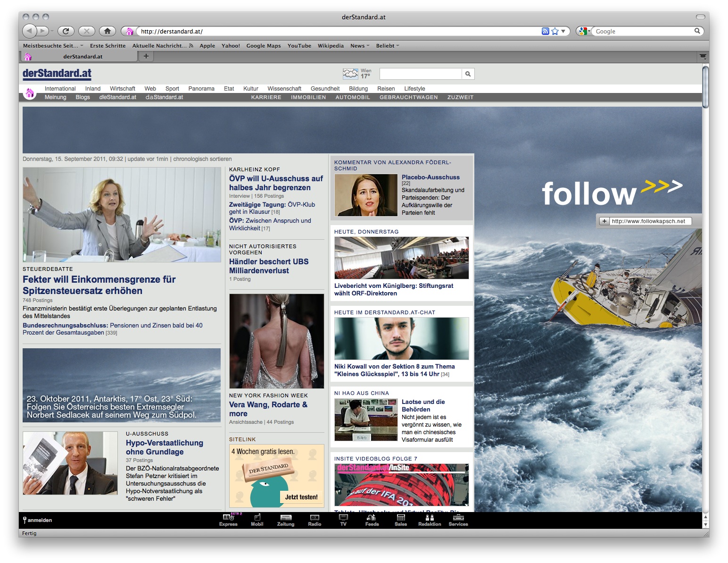This screenshot has height=563, width=728.
Task: Open Laotse und die Behörden article
Action: (x=423, y=405)
